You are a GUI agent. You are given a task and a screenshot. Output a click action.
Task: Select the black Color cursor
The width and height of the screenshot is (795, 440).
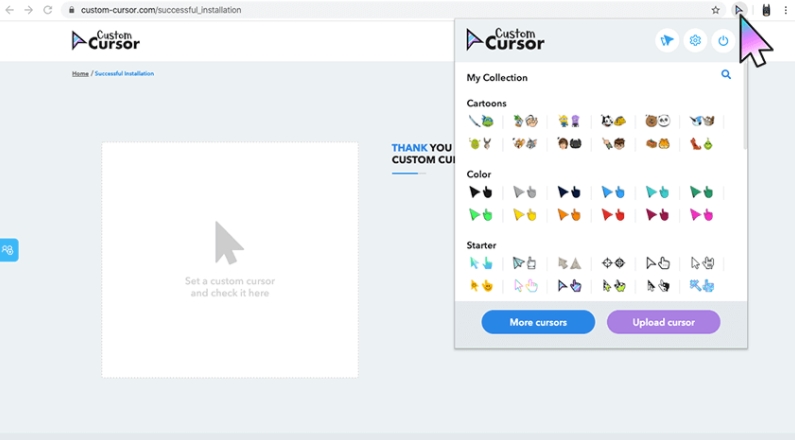481,192
